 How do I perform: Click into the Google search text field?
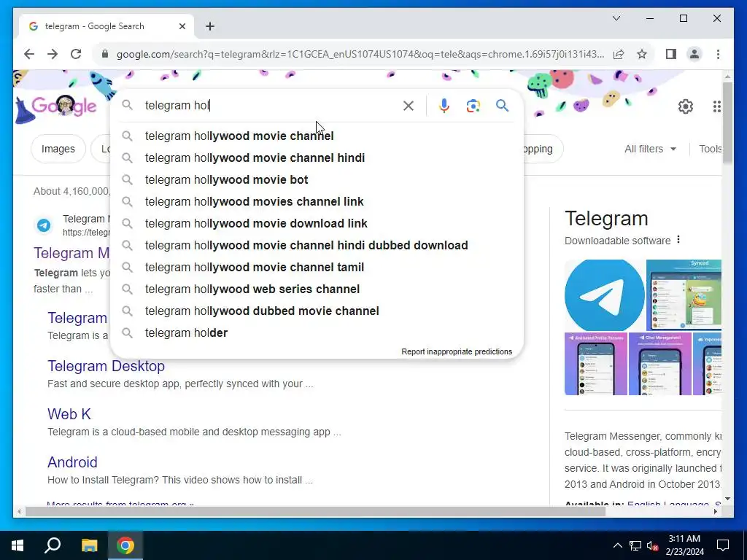click(x=271, y=106)
